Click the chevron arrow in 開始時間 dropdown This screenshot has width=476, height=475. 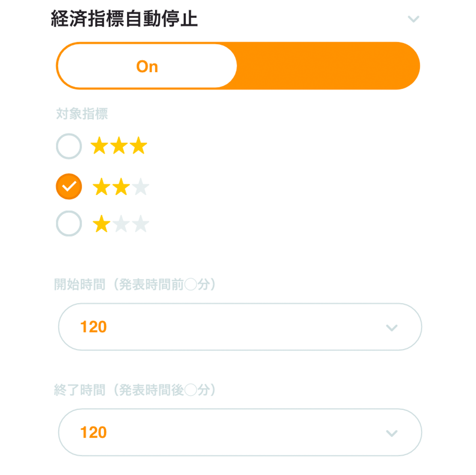pos(392,328)
